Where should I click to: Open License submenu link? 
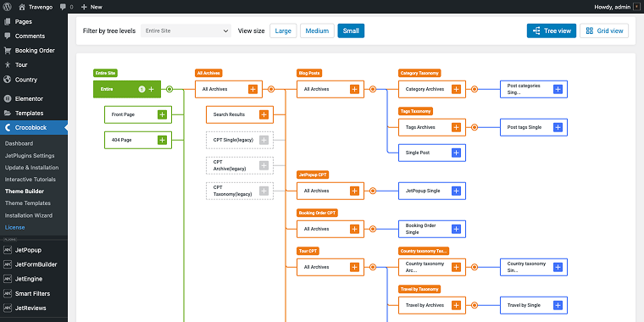pos(14,227)
